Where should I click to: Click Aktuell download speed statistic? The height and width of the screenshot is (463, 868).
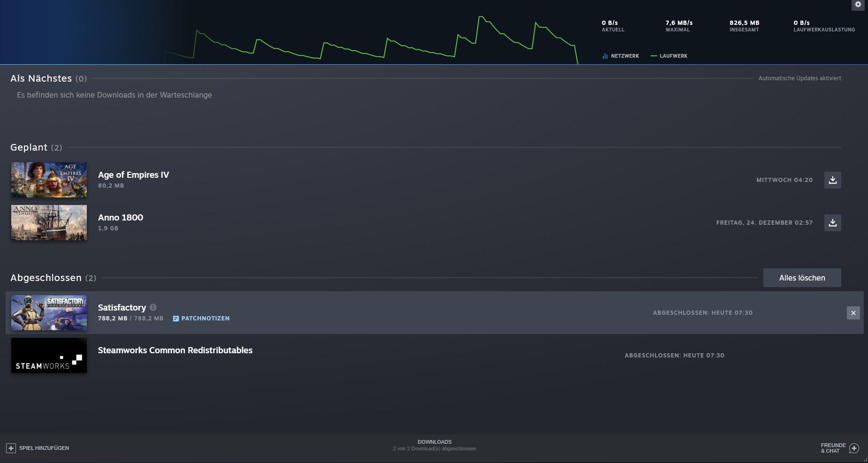[613, 26]
